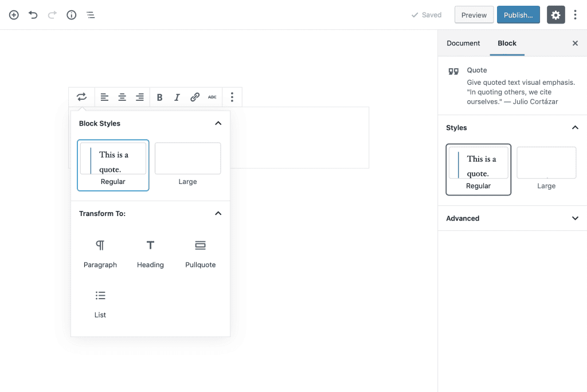Open the Block navigation icon

[x=90, y=14]
